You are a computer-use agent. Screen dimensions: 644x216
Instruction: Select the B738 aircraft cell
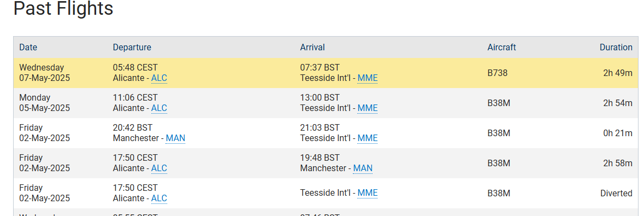pos(498,73)
